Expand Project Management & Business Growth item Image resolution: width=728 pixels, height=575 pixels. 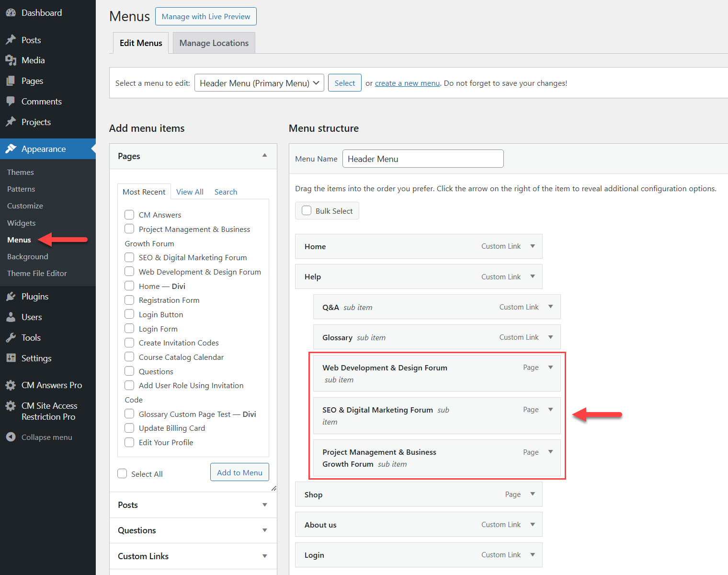pos(551,452)
